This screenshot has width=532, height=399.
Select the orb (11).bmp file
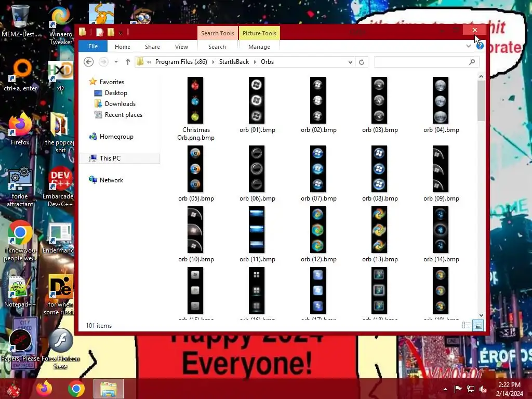pos(257,234)
